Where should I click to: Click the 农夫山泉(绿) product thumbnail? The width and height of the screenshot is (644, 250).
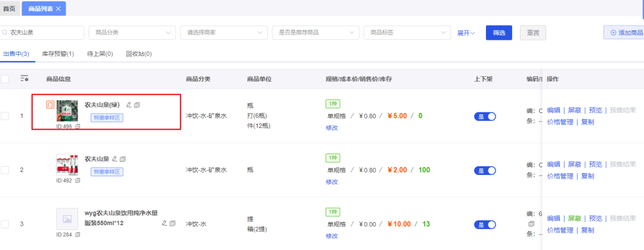tap(67, 111)
